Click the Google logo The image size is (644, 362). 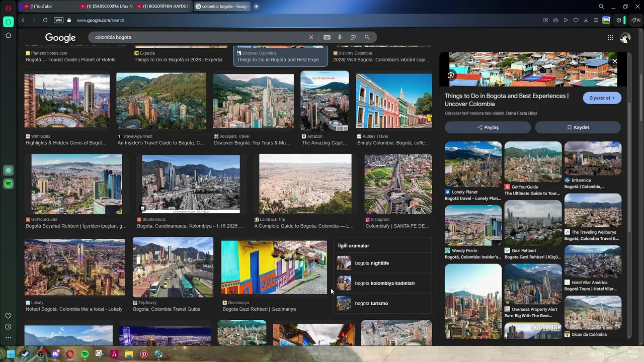tap(60, 38)
